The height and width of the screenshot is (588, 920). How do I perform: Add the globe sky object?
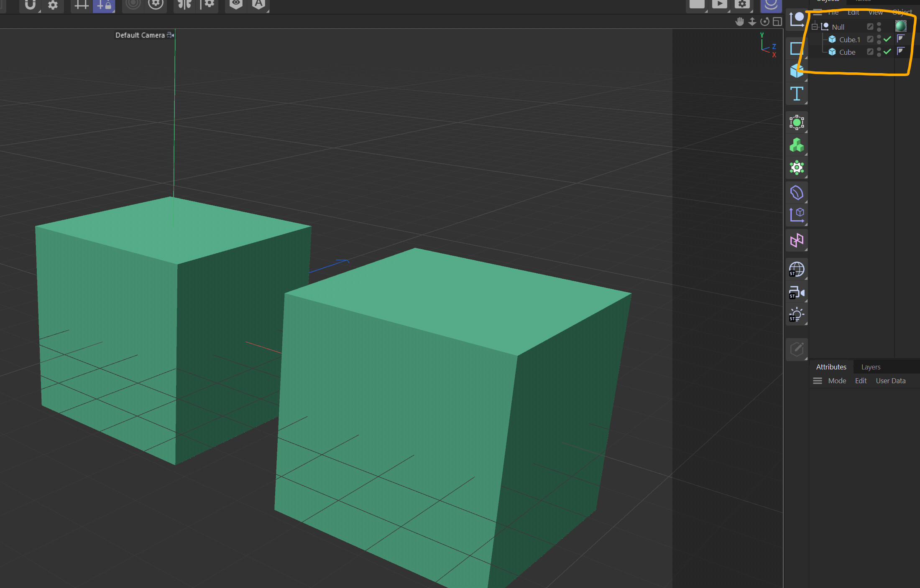point(797,270)
